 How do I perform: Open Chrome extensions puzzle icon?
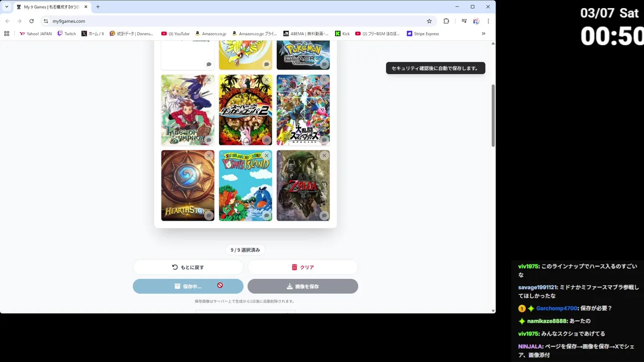[x=446, y=21]
